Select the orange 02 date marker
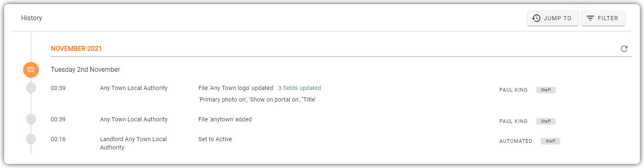Image resolution: width=644 pixels, height=168 pixels. (31, 70)
